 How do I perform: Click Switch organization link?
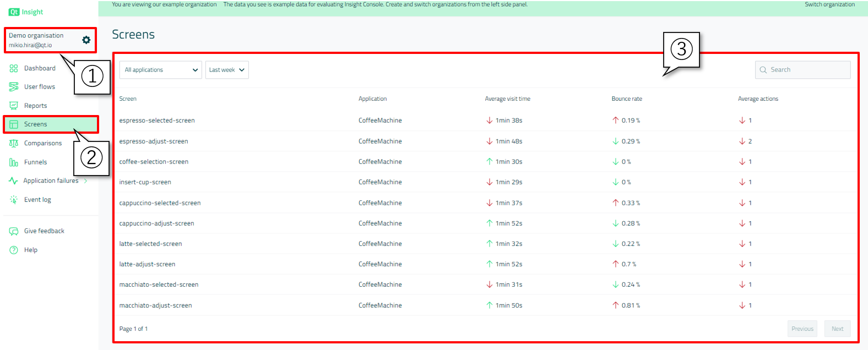point(829,4)
